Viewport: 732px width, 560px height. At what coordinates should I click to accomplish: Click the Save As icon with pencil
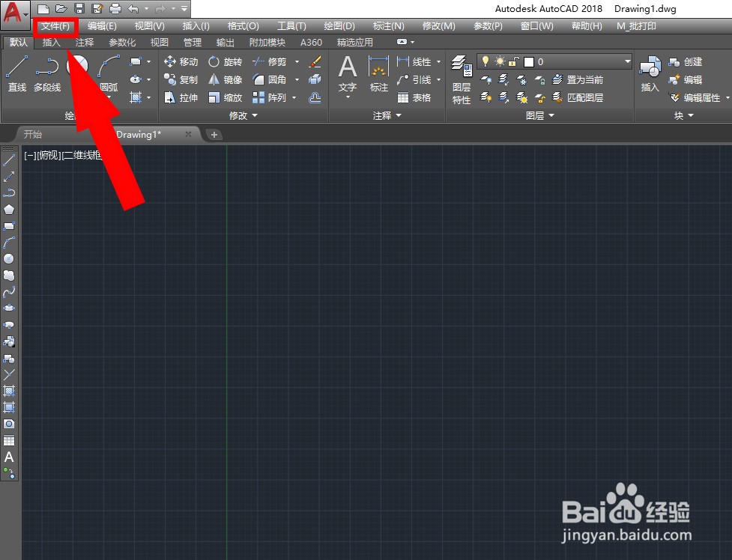point(97,8)
